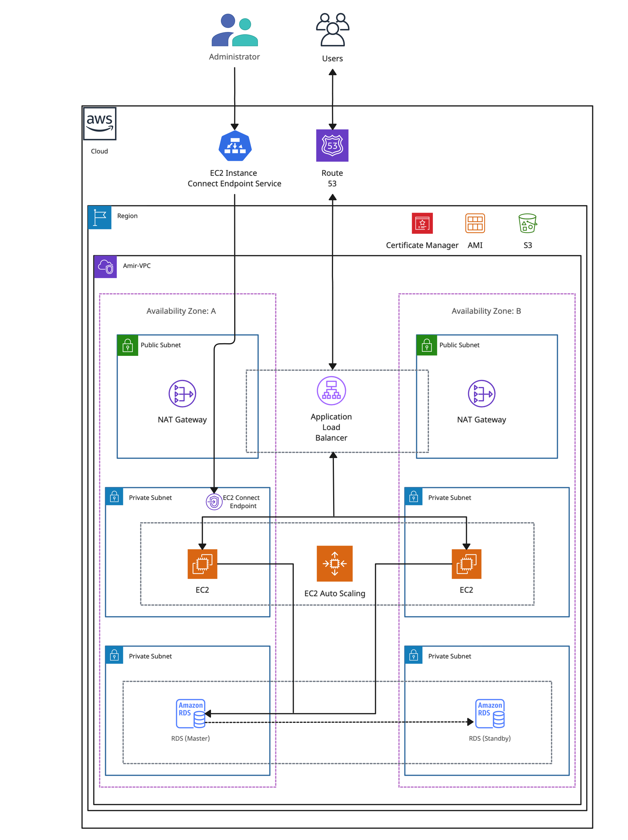The image size is (628, 840).
Task: Select the EC2 instance icon in Zone B
Action: (x=466, y=564)
